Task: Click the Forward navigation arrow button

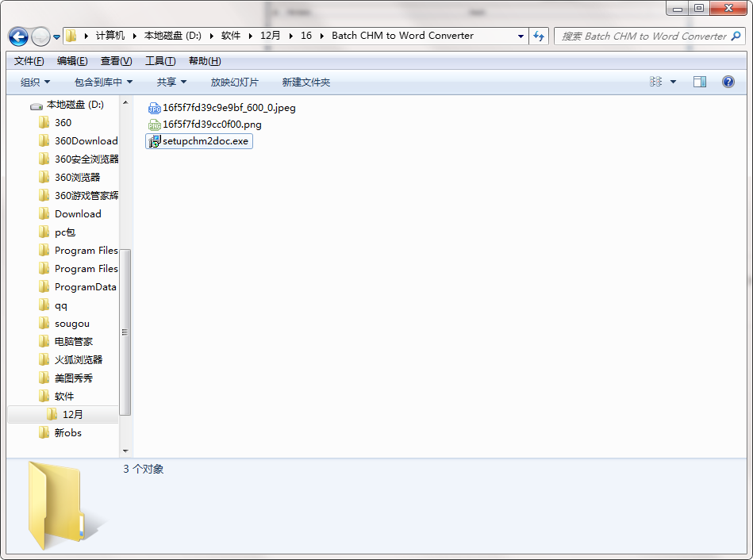Action: tap(40, 36)
